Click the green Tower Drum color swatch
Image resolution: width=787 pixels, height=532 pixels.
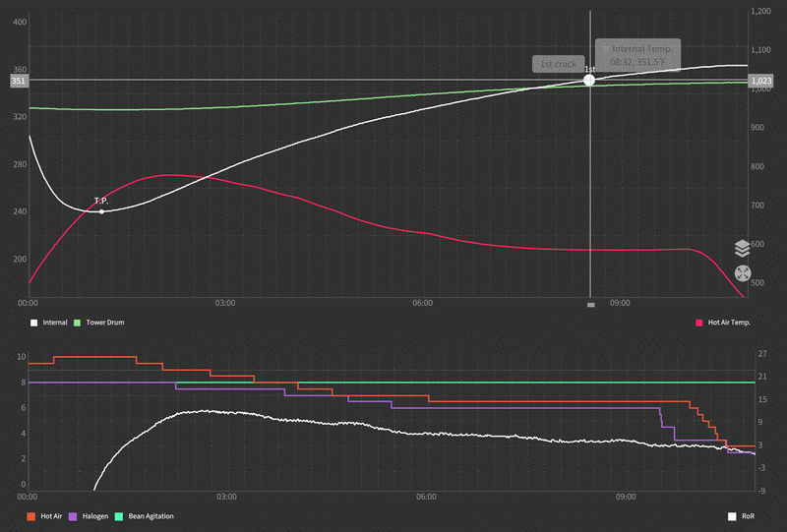pos(78,323)
